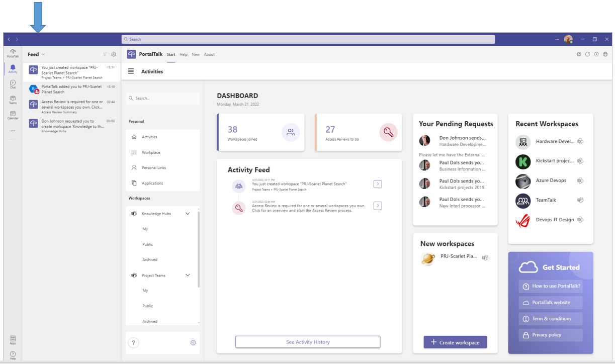The width and height of the screenshot is (615, 364).
Task: Open Teams in the left rail
Action: coord(13,100)
